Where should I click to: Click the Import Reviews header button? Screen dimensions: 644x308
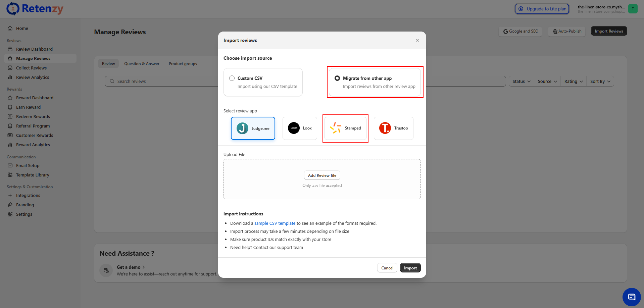[609, 31]
